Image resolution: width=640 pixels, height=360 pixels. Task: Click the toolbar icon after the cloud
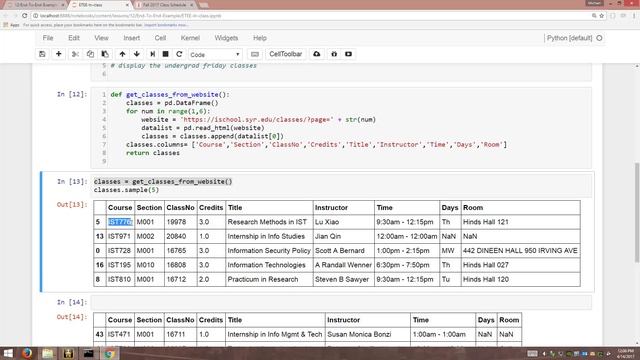[x=334, y=54]
